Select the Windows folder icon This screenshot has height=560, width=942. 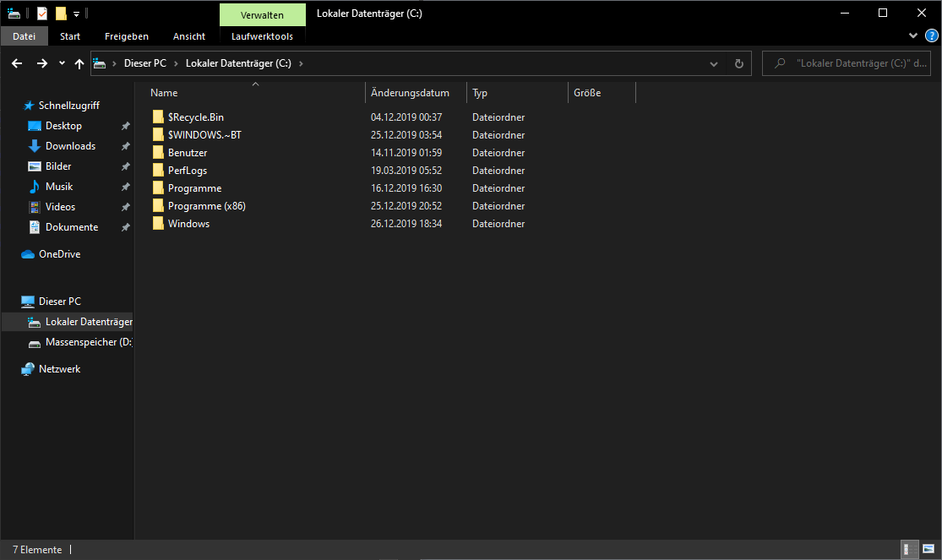pyautogui.click(x=158, y=223)
